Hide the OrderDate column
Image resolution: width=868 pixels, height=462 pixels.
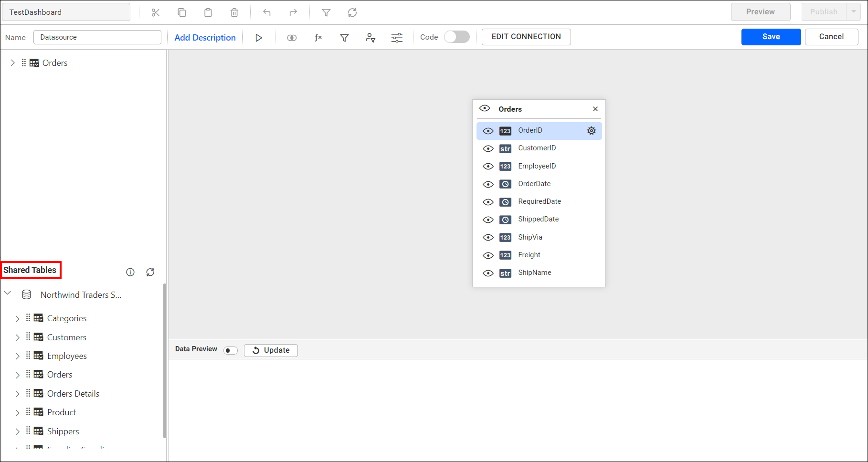tap(488, 184)
